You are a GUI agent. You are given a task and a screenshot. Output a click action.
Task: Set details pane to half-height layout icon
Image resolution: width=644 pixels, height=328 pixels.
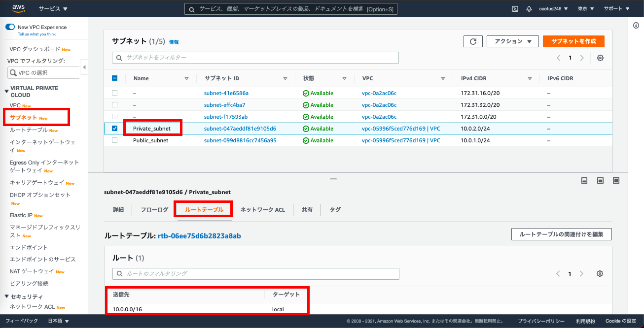pyautogui.click(x=600, y=181)
